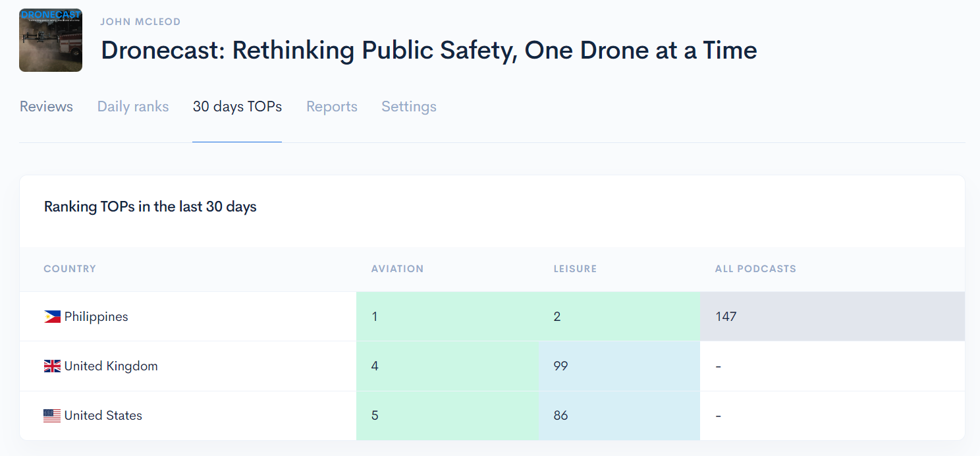Click the Ranking TOPs in the last 30 days heading
980x456 pixels.
click(150, 207)
